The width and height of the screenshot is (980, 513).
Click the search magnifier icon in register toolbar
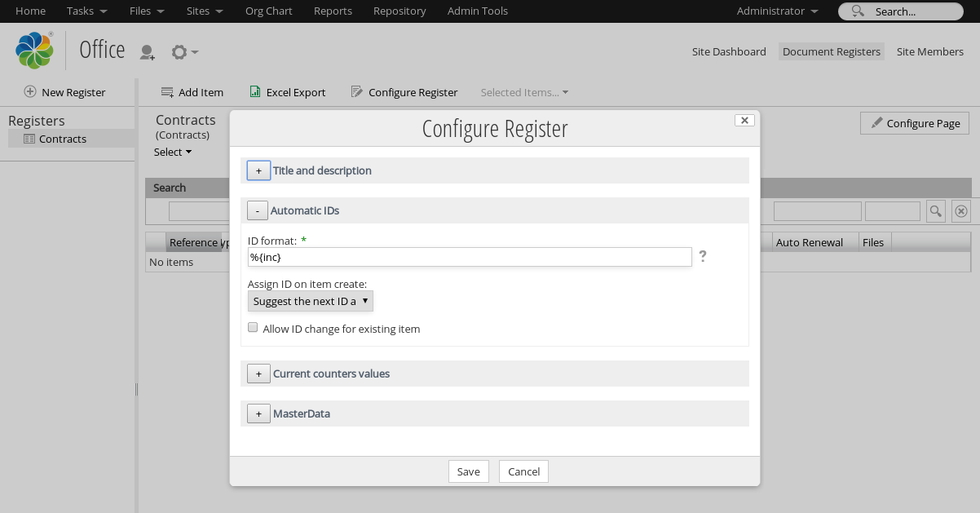tap(936, 211)
